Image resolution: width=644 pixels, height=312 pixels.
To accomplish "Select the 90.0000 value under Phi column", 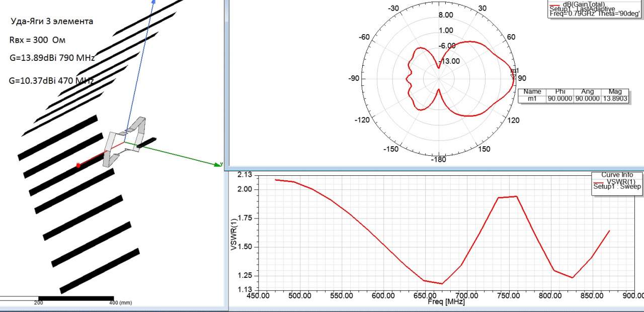I will tap(559, 99).
